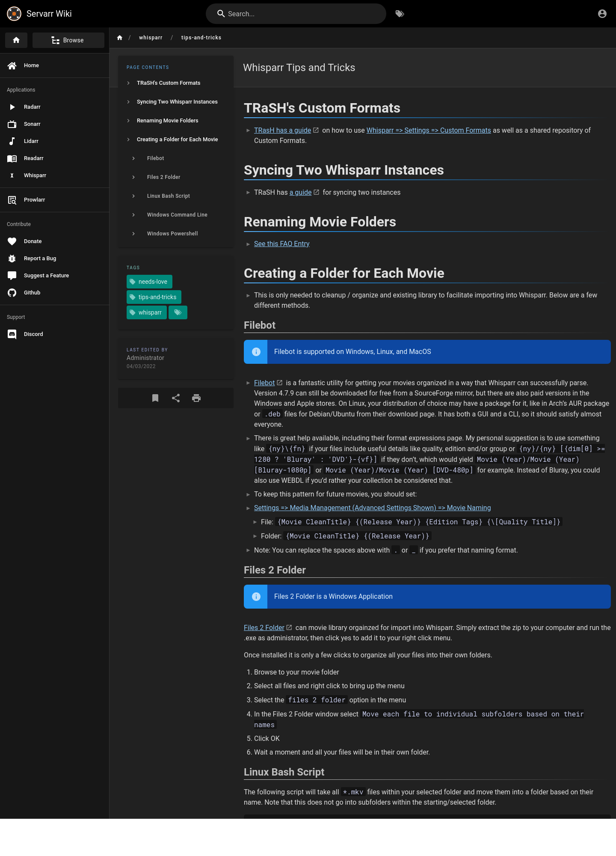This screenshot has height=856, width=616.
Task: Expand Syncing Two Whisparr Instances chevron
Action: [x=128, y=102]
